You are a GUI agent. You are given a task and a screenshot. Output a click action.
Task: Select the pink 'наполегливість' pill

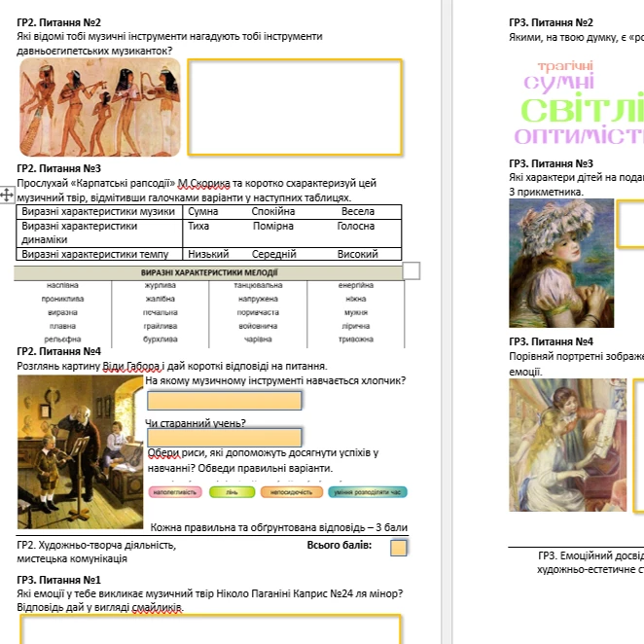(x=175, y=492)
